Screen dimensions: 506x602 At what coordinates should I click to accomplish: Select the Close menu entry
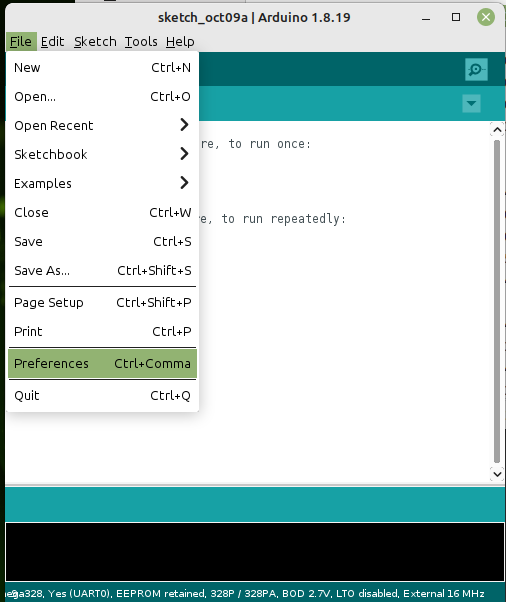click(x=103, y=212)
